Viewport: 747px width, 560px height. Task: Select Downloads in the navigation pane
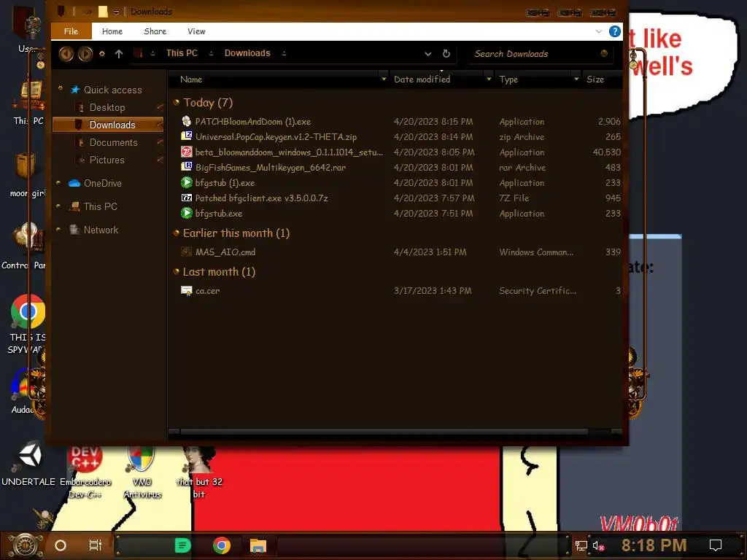point(108,125)
